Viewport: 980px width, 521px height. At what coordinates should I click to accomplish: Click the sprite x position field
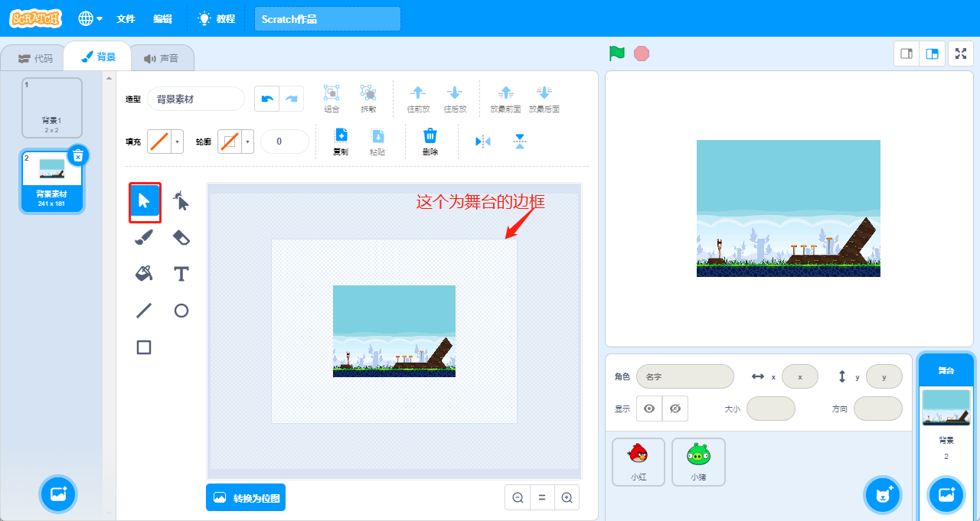click(799, 376)
